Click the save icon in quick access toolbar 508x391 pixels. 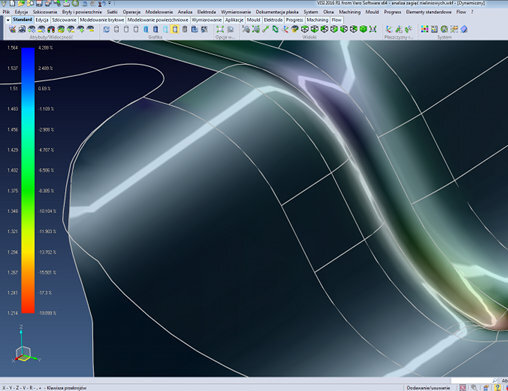39,4
